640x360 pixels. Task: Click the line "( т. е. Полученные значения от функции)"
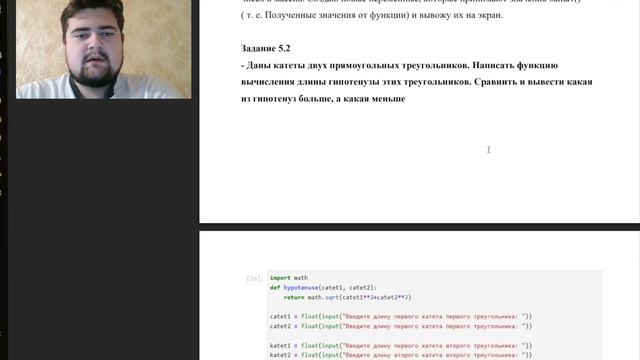(x=372, y=15)
